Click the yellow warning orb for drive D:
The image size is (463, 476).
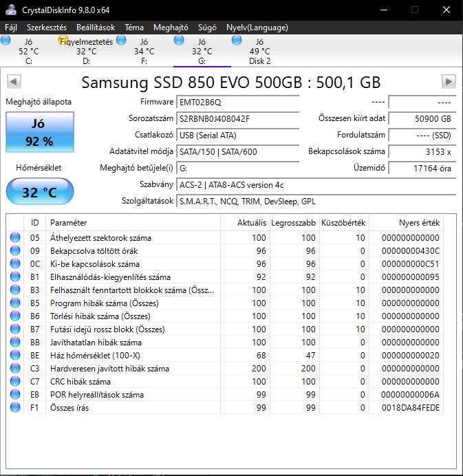(63, 41)
